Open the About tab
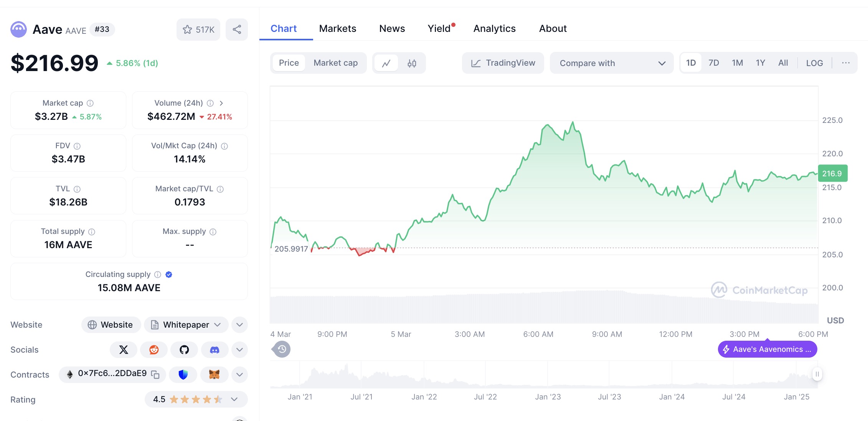The width and height of the screenshot is (868, 421). (x=553, y=29)
